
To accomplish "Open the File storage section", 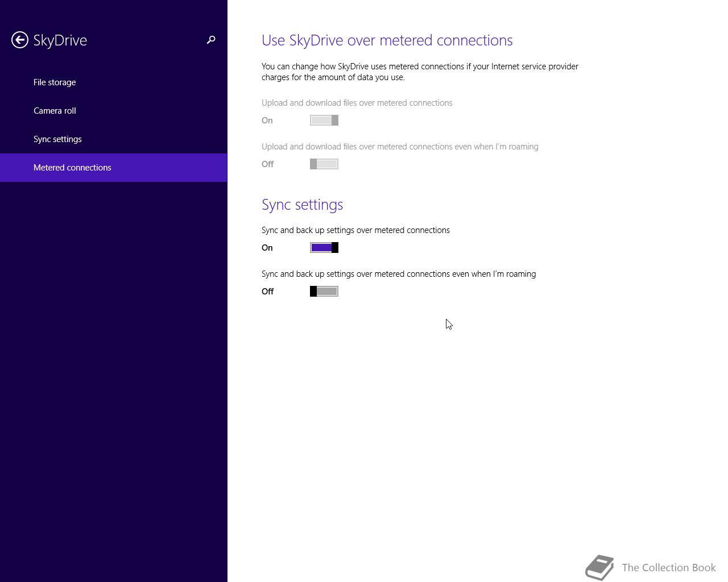I will (x=113, y=82).
